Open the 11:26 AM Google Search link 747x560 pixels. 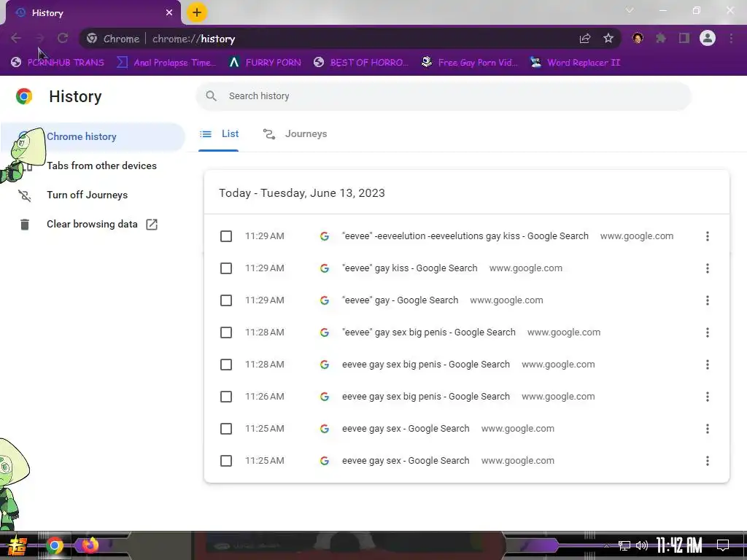[426, 397]
